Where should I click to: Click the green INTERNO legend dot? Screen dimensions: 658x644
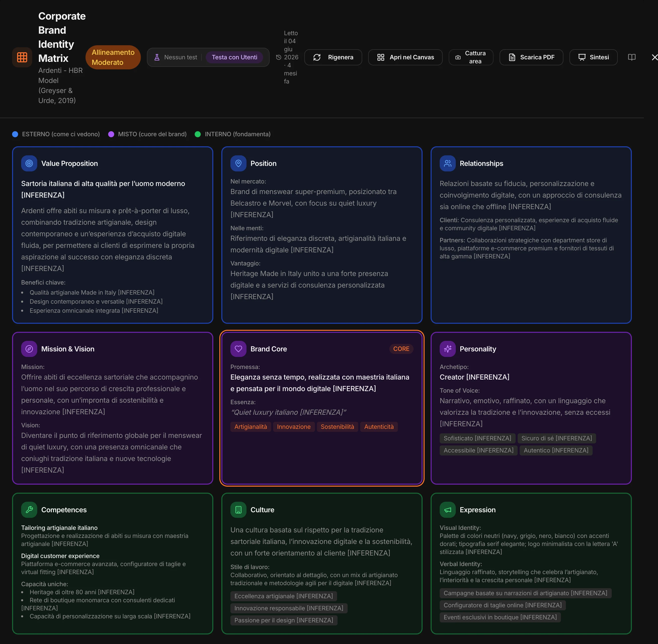click(198, 134)
